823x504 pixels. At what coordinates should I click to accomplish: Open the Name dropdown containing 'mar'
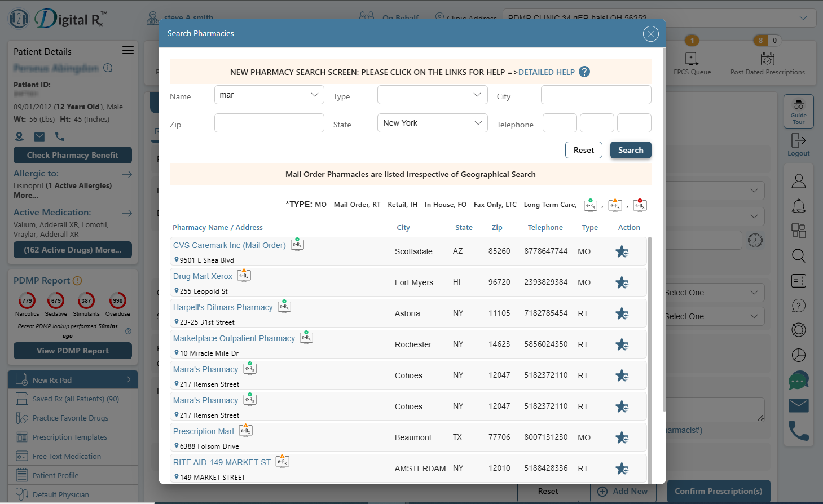(269, 95)
